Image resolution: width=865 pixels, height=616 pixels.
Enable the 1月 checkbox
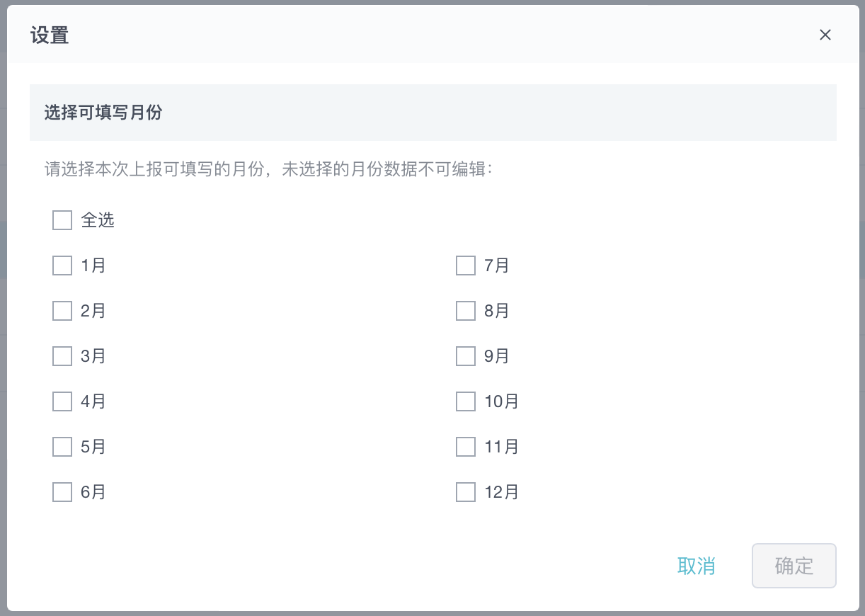[x=62, y=266]
